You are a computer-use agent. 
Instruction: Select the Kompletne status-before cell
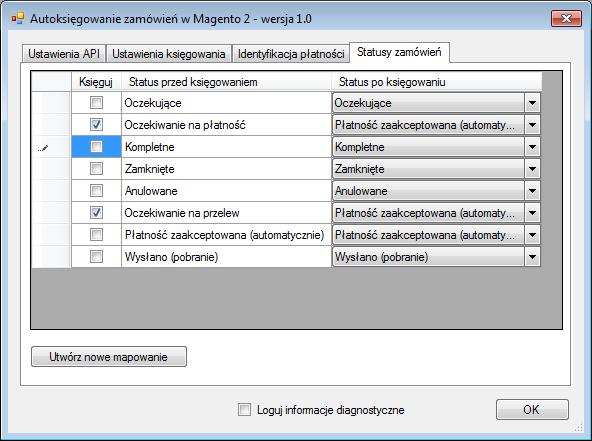226,146
